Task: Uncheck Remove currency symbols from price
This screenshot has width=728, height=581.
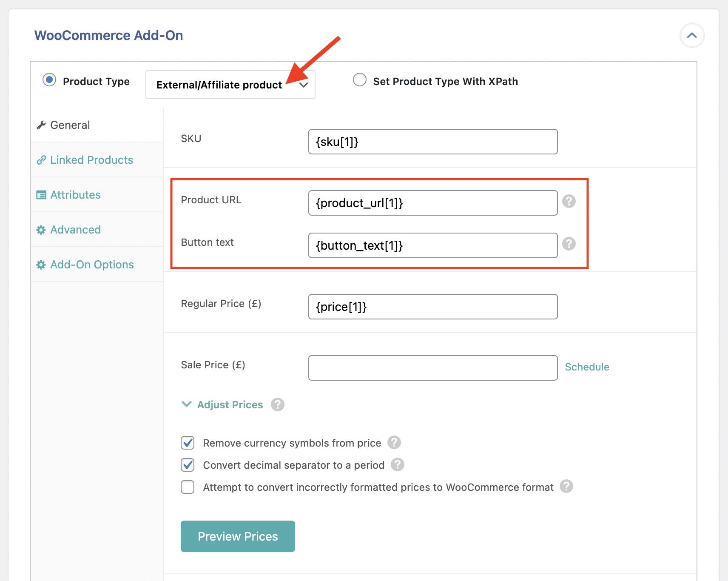Action: tap(188, 443)
